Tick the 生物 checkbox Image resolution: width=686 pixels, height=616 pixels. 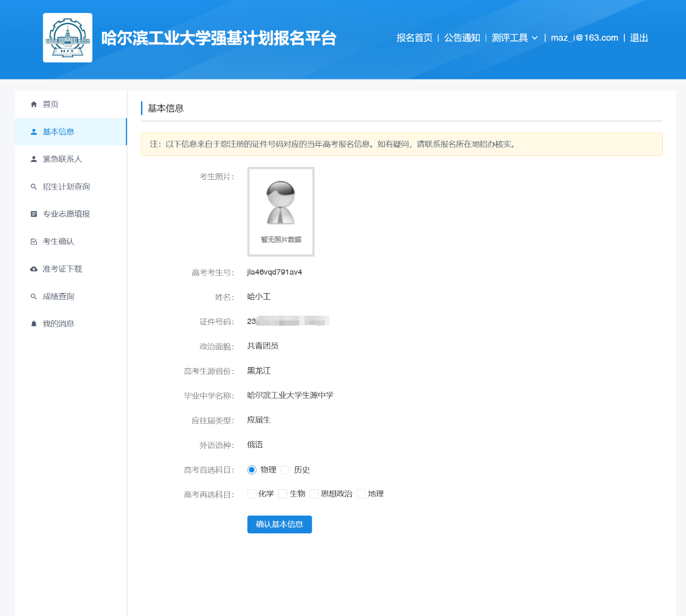click(x=283, y=494)
